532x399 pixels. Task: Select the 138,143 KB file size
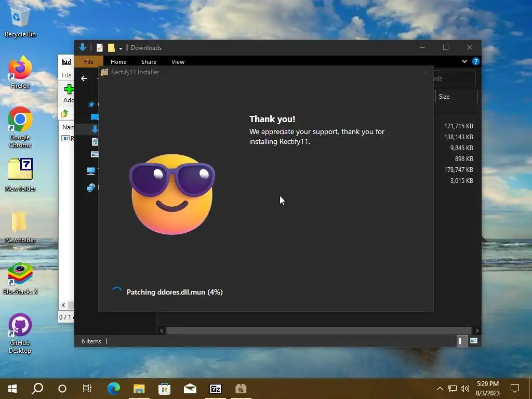coord(458,137)
